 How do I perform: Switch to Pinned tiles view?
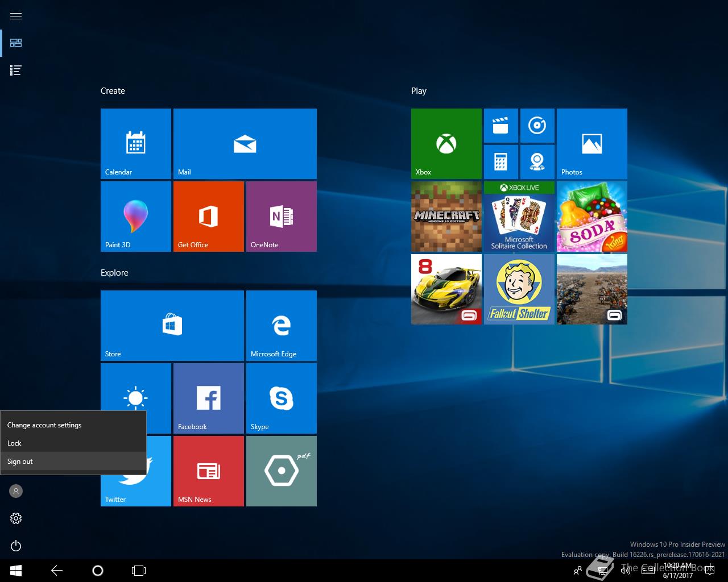16,43
